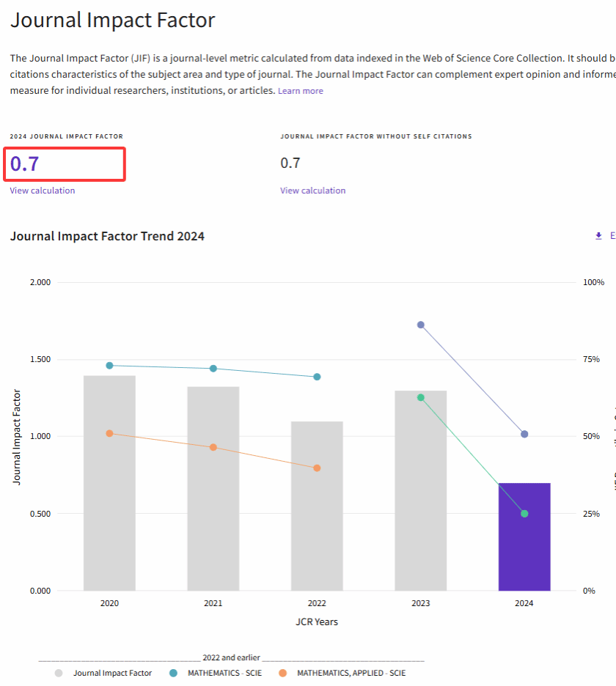Click the teal data point for 2020
Image resolution: width=616 pixels, height=686 pixels.
109,366
